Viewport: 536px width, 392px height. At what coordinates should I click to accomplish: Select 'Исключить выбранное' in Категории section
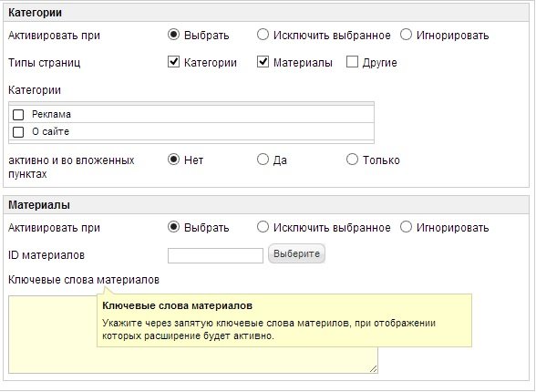coord(263,35)
